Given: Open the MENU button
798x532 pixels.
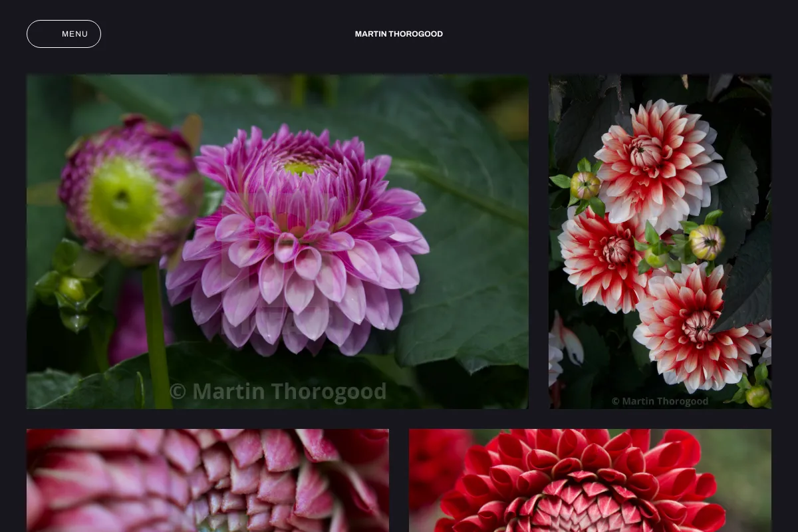Looking at the screenshot, I should click(64, 34).
